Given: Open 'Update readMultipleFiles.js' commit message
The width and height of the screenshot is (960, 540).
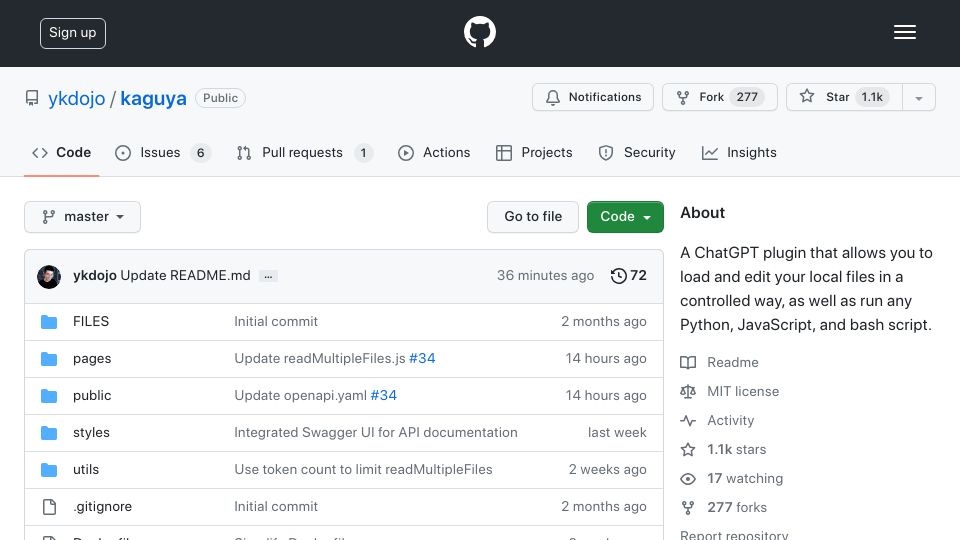Looking at the screenshot, I should (320, 358).
